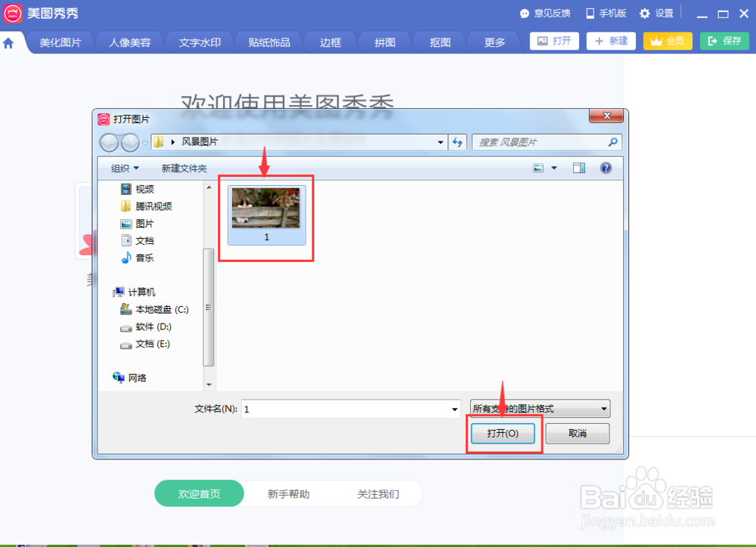Image resolution: width=756 pixels, height=547 pixels.
Task: Open the 手机版 mobile version option
Action: [605, 13]
